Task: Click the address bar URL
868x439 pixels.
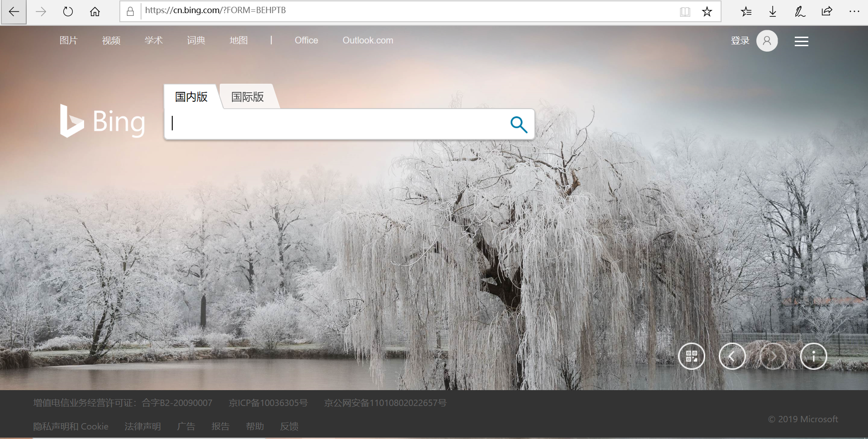Action: tap(215, 10)
